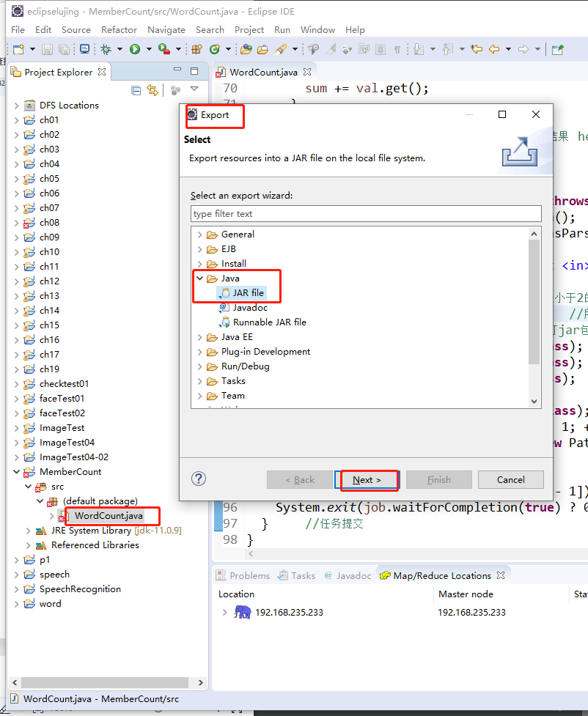Click the Run with Coverage icon
This screenshot has width=588, height=716.
[x=164, y=49]
